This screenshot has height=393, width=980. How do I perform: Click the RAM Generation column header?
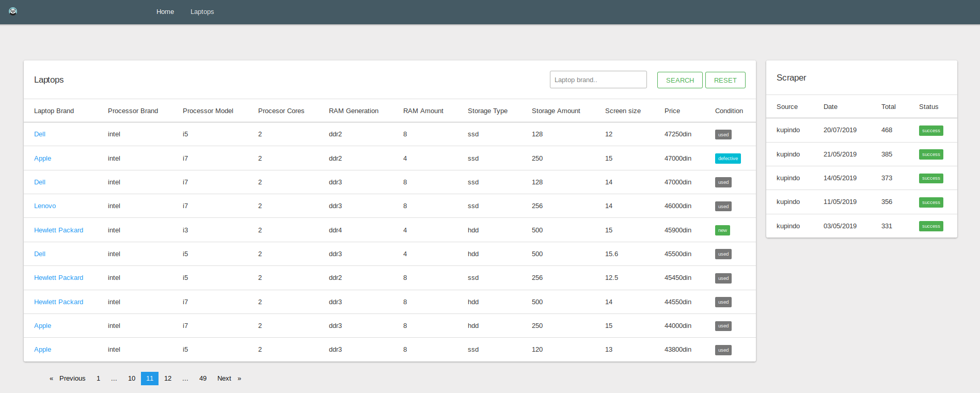(x=354, y=111)
